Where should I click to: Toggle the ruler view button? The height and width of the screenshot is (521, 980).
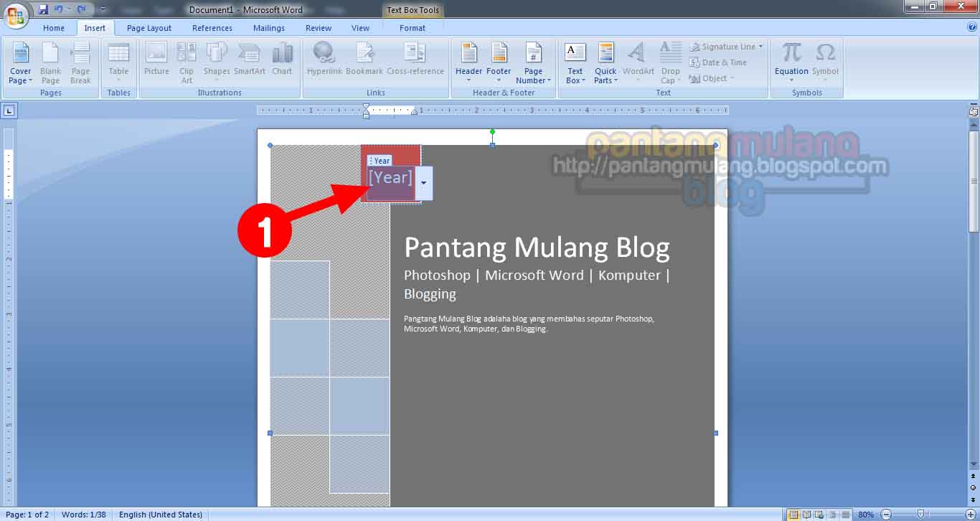[x=973, y=111]
